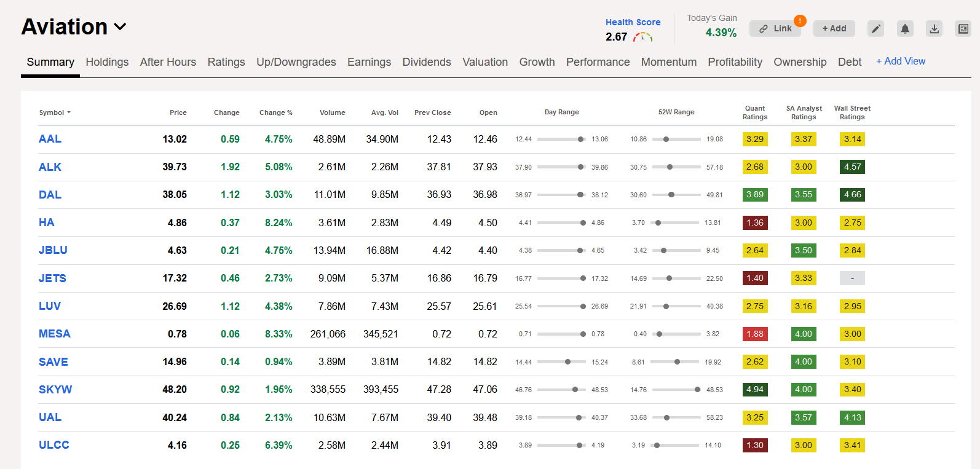980x469 pixels.
Task: Click + Add View link
Action: (x=901, y=61)
